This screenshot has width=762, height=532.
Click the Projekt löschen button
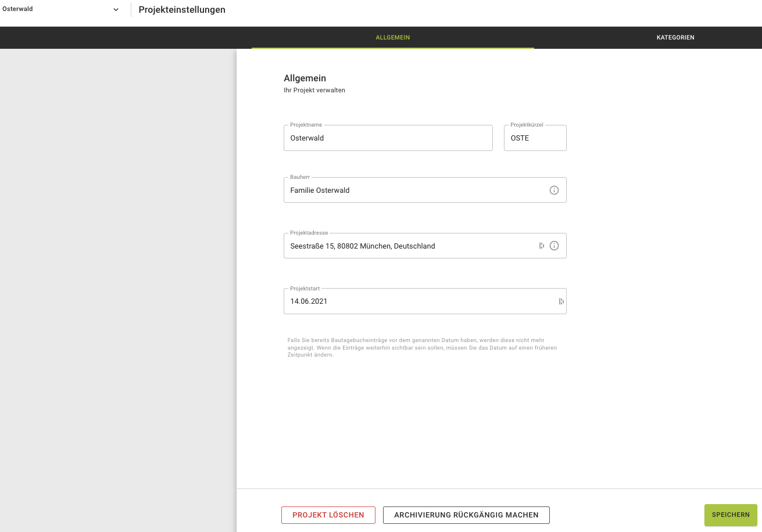328,515
